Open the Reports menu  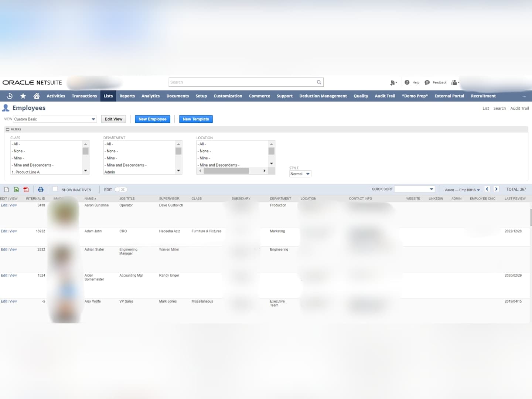point(127,96)
